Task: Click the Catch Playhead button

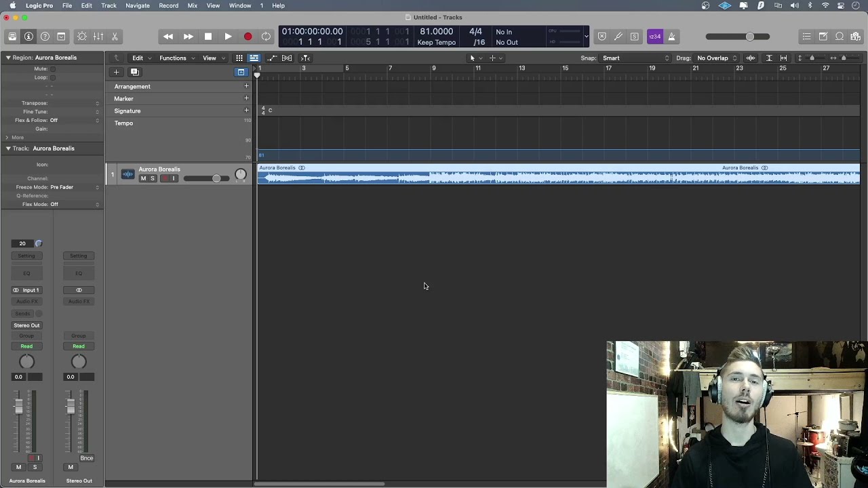Action: (305, 58)
